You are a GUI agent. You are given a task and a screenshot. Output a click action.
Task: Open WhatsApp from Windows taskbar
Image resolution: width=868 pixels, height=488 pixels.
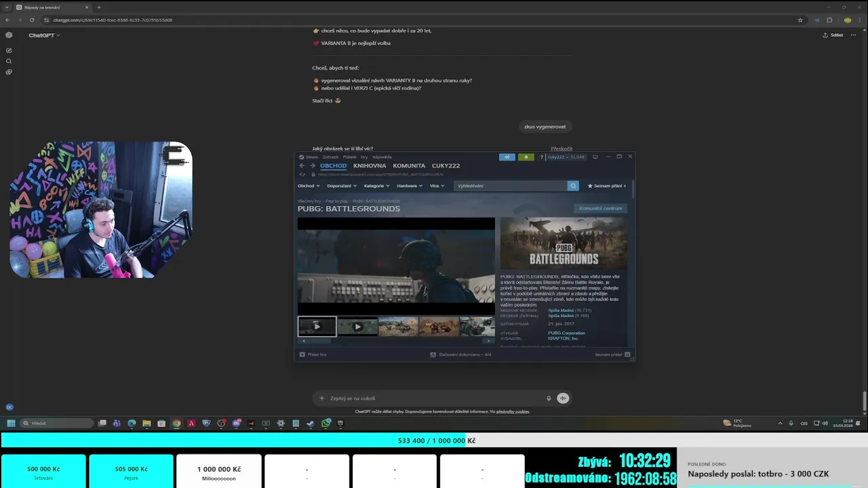326,423
